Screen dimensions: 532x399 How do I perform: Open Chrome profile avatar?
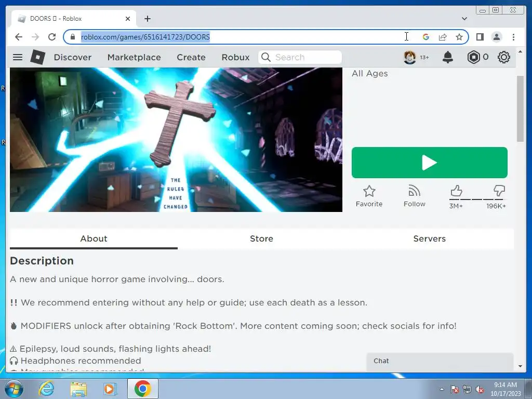[497, 37]
